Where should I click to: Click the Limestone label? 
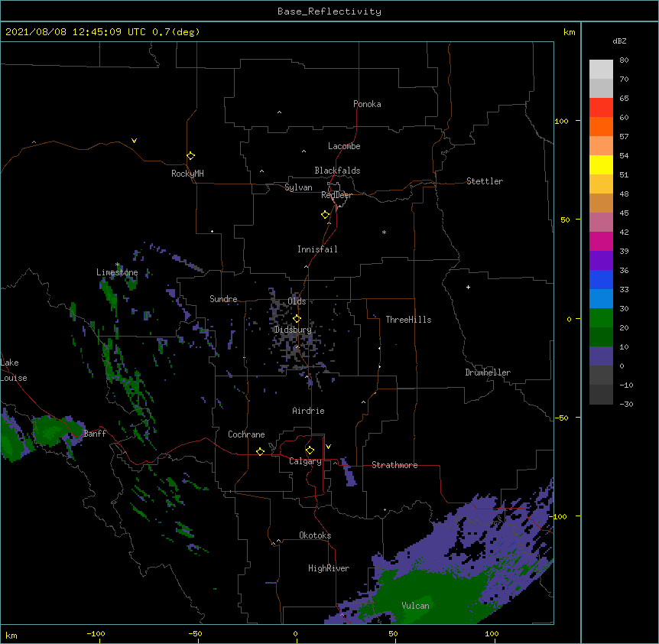(117, 272)
